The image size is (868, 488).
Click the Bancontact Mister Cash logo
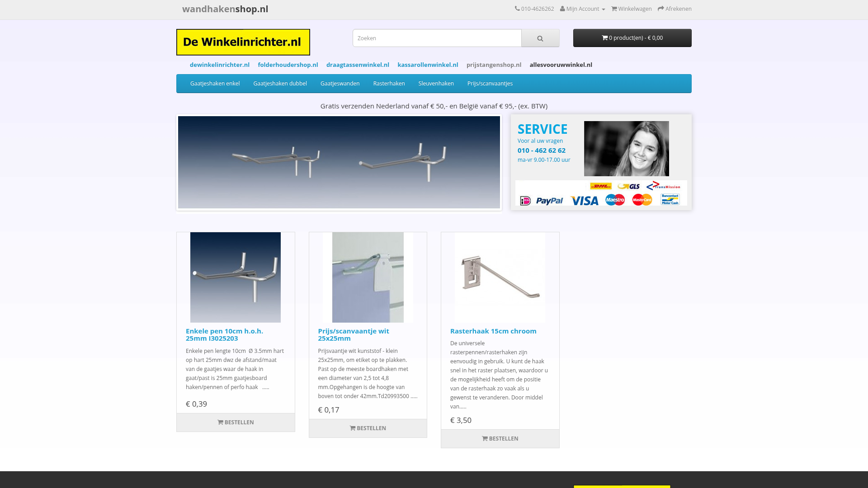(x=670, y=199)
